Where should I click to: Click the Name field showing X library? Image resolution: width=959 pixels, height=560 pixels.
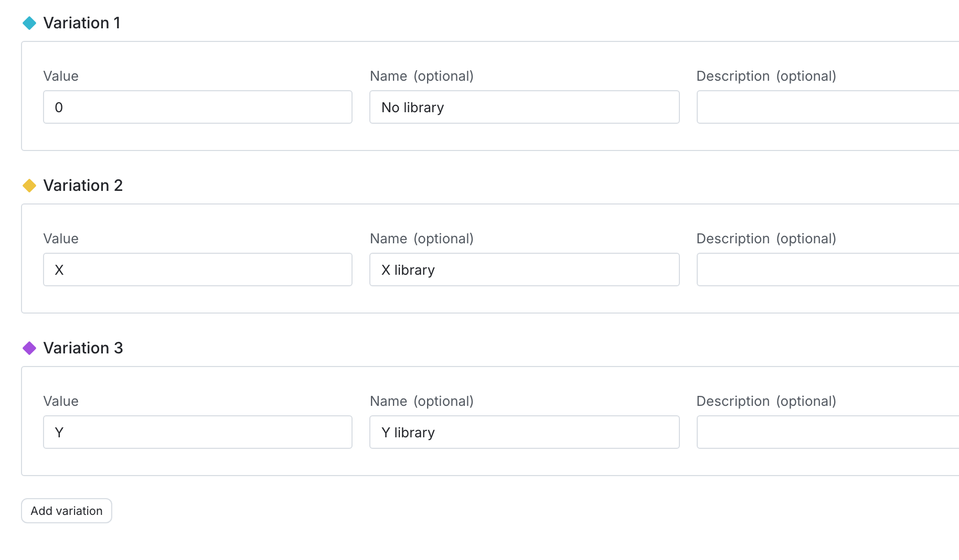524,270
